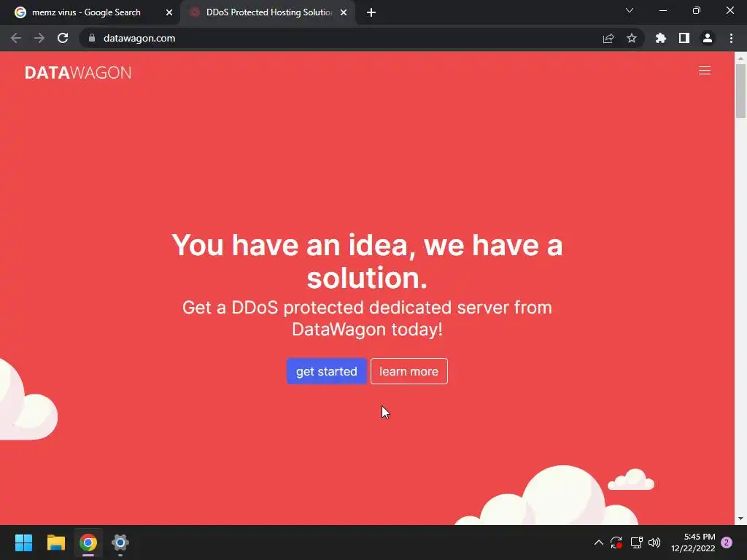Open Chrome three-dot menu
This screenshot has height=560, width=747.
[731, 38]
